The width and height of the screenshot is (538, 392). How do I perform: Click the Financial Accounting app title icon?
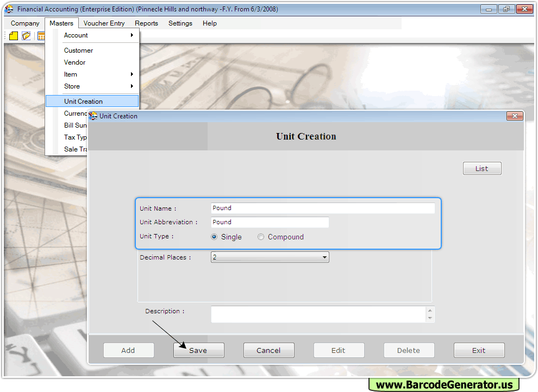click(9, 9)
